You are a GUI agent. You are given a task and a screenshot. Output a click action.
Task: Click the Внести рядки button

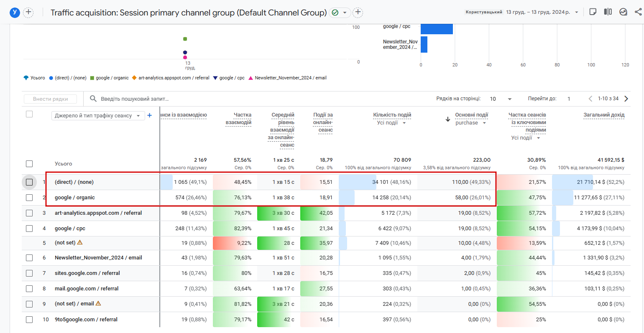tap(51, 99)
